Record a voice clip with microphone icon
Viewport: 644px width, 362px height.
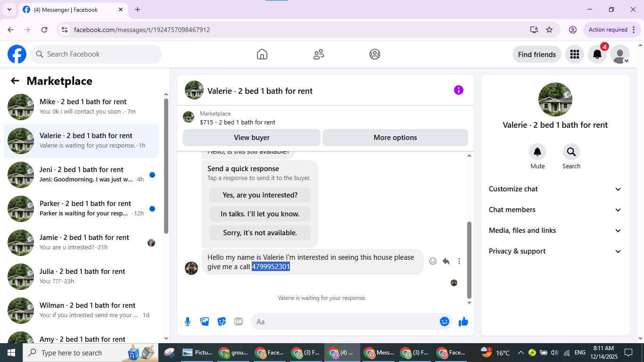click(188, 321)
